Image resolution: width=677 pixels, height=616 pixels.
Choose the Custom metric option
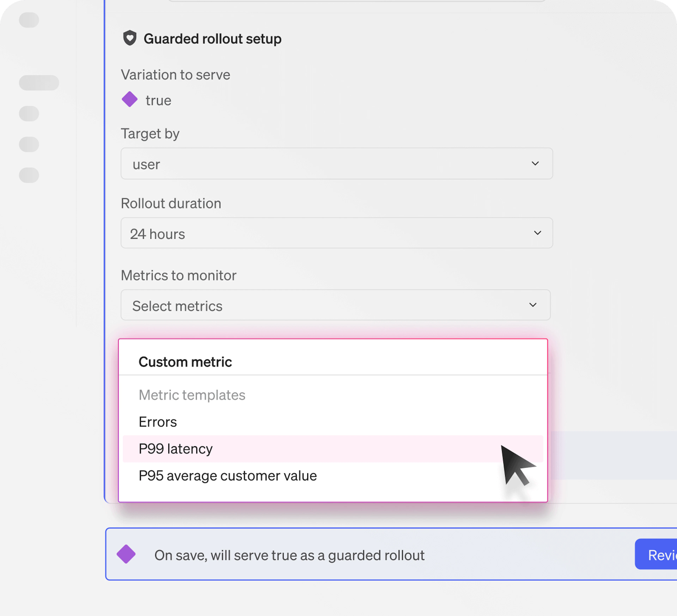(x=185, y=362)
